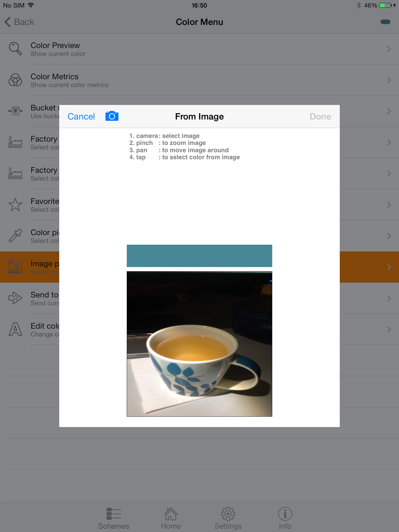
Task: Switch to the Schemes tab
Action: coord(114,518)
